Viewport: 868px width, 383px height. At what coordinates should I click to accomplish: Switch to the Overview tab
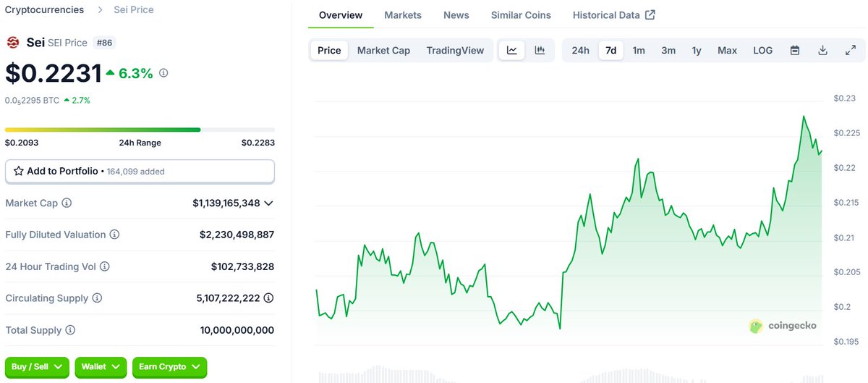341,15
